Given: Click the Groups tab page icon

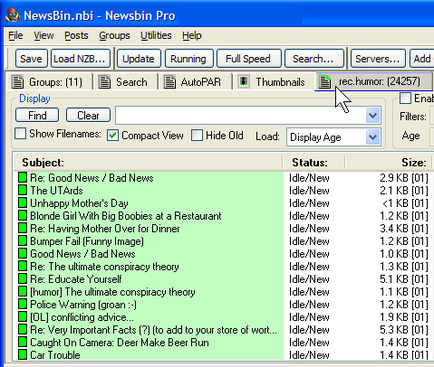Looking at the screenshot, I should point(18,82).
